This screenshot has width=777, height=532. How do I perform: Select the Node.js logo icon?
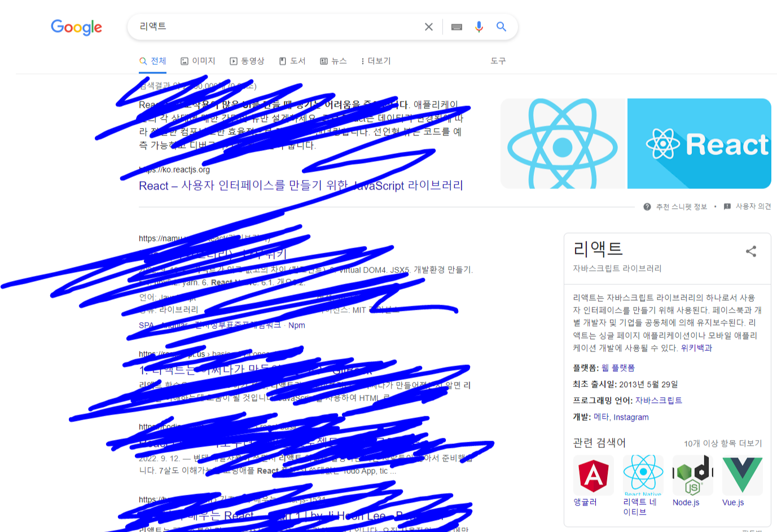(x=693, y=475)
